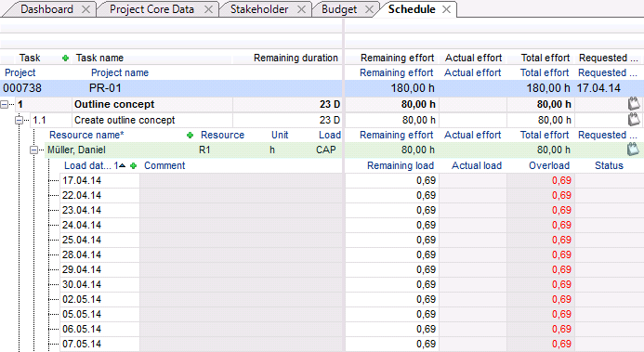Click the Project name column header
This screenshot has width=644, height=352.
click(x=120, y=72)
